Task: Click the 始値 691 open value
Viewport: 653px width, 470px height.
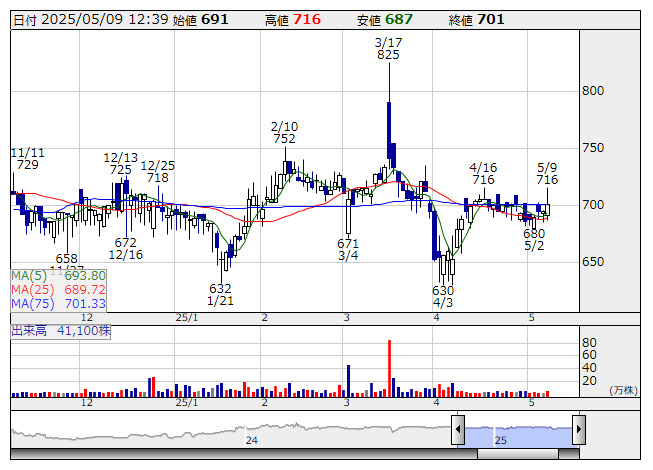Action: click(200, 20)
